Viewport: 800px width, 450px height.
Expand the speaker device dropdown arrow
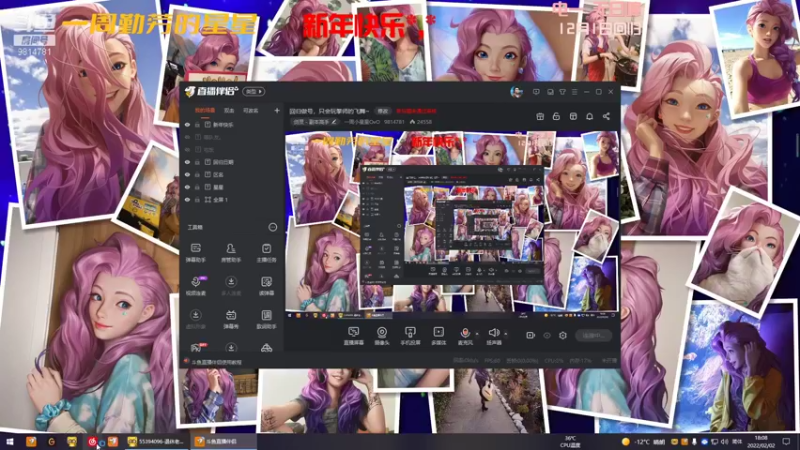tap(506, 334)
